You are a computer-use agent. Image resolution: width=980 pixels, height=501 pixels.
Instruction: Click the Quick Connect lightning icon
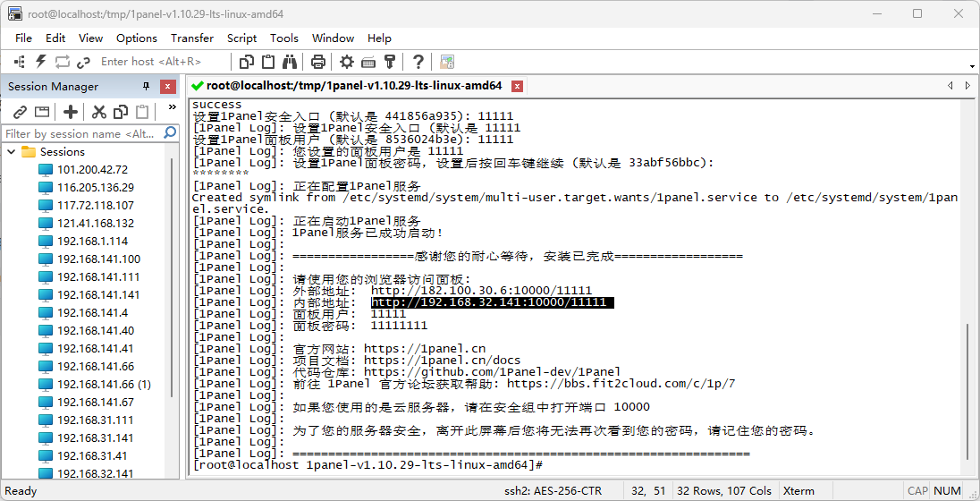(40, 62)
